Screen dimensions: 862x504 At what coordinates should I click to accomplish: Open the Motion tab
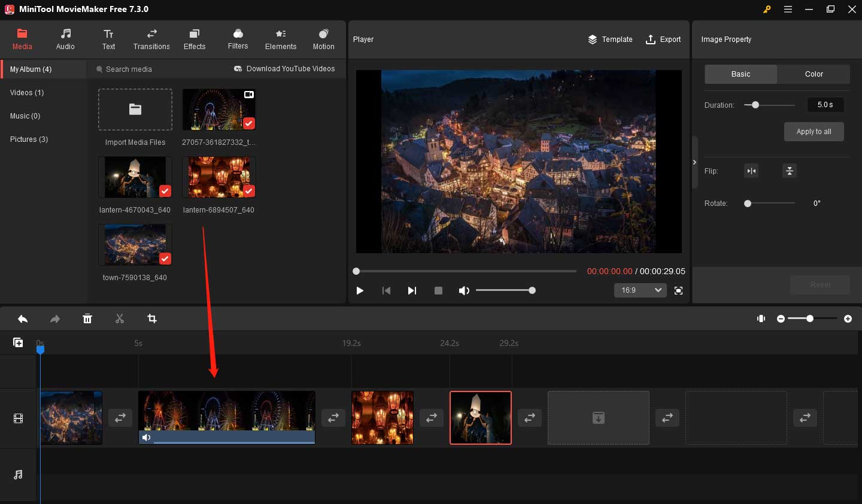pyautogui.click(x=324, y=40)
